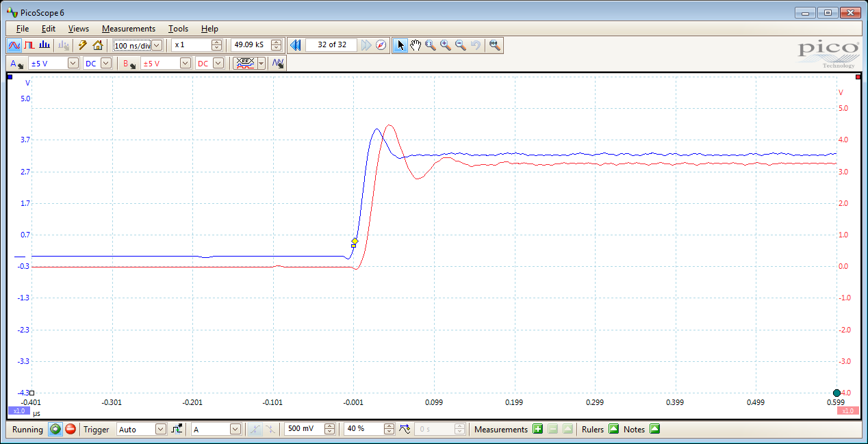Click the yellow trigger marker on the waveform
The height and width of the screenshot is (444, 868).
[355, 241]
